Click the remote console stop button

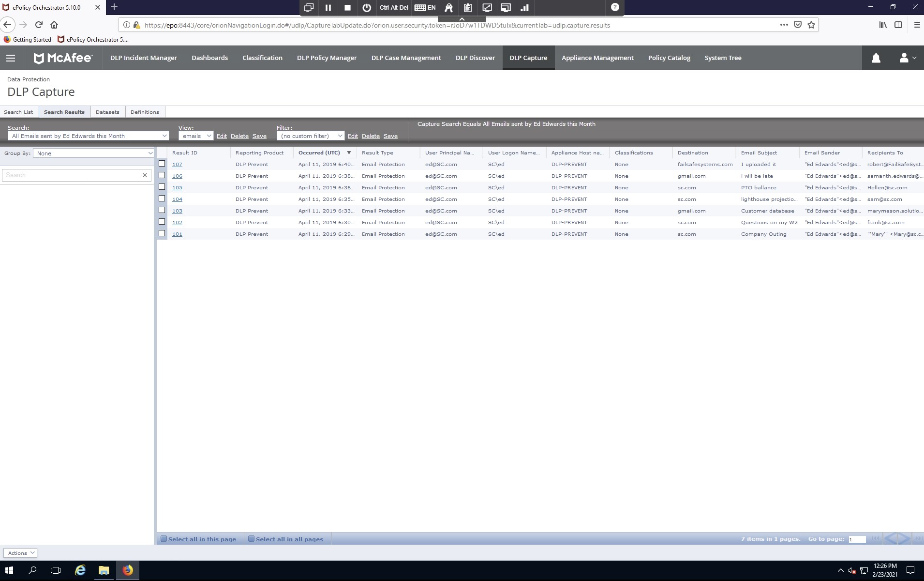click(x=347, y=8)
